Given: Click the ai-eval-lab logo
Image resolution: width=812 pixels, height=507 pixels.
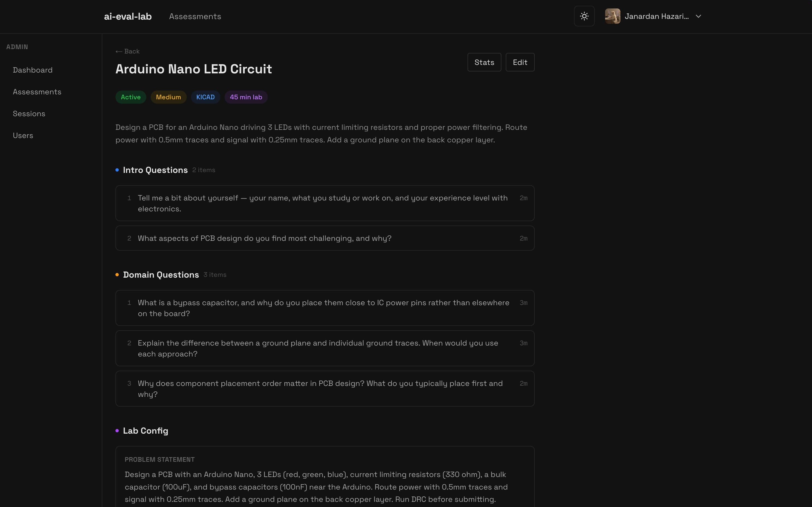Looking at the screenshot, I should click(128, 16).
